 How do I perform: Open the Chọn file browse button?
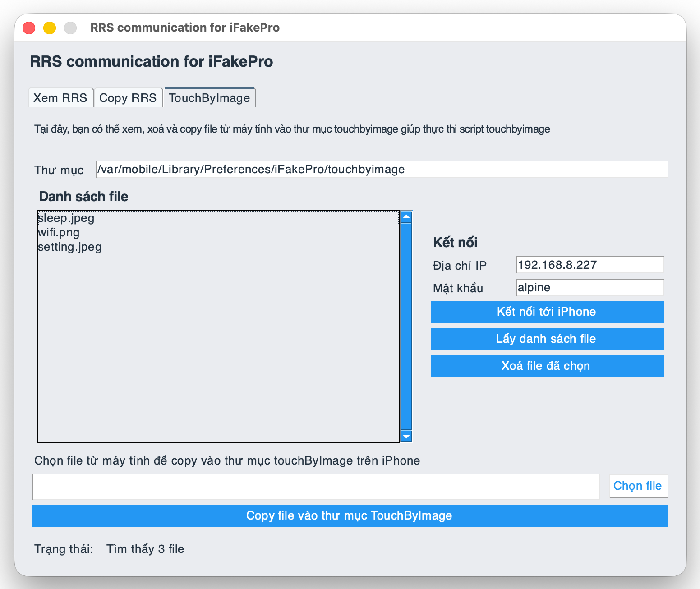(x=638, y=486)
